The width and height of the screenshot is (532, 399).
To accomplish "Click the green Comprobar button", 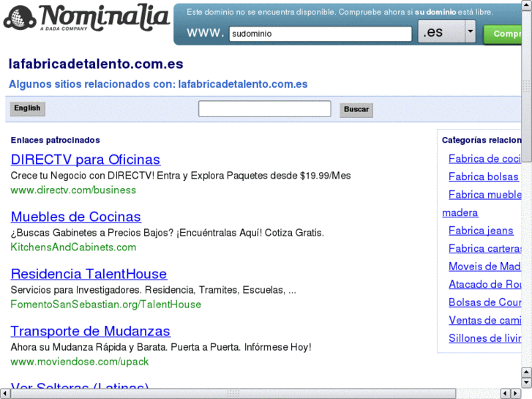I will click(x=503, y=34).
